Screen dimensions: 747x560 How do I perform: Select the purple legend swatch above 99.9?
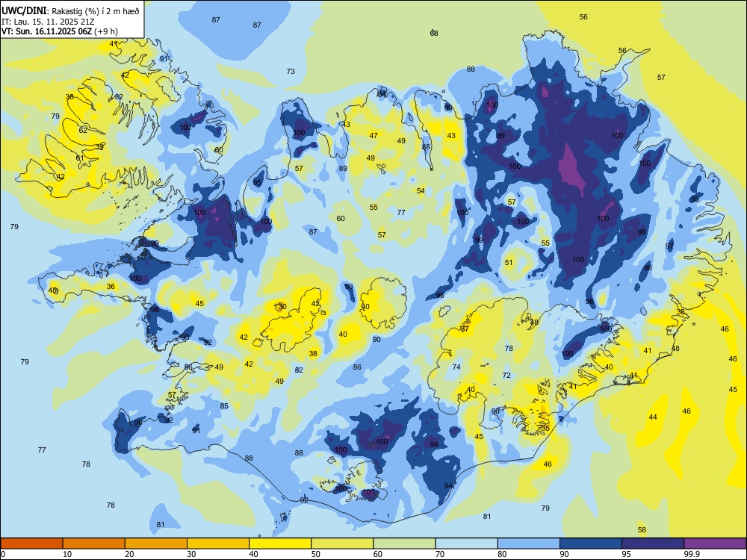[x=715, y=544]
